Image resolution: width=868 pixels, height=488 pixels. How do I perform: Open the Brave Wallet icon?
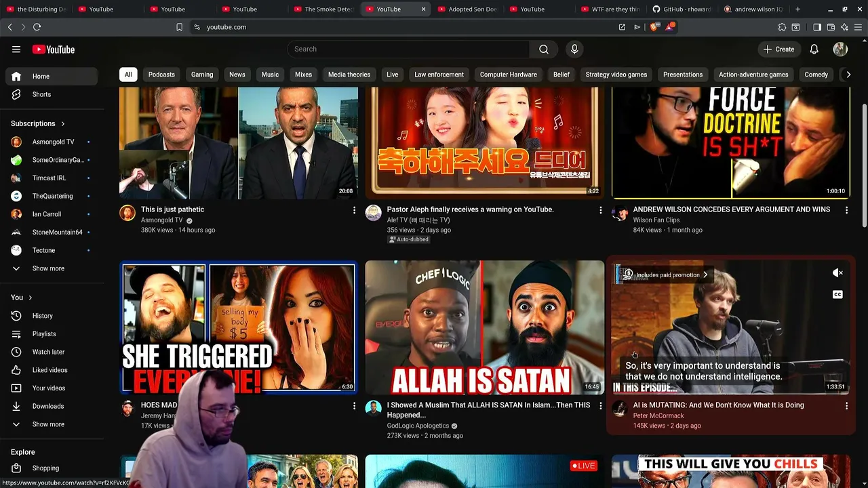click(831, 27)
